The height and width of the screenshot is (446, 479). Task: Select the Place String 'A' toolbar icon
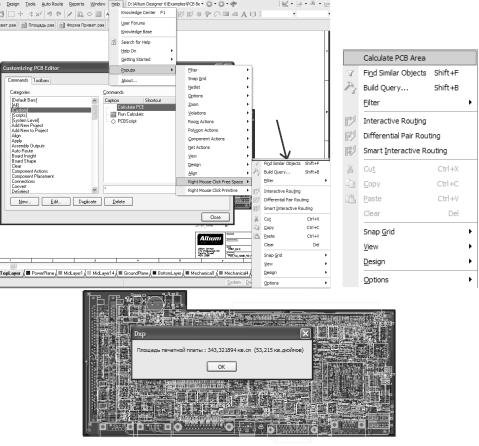click(244, 14)
